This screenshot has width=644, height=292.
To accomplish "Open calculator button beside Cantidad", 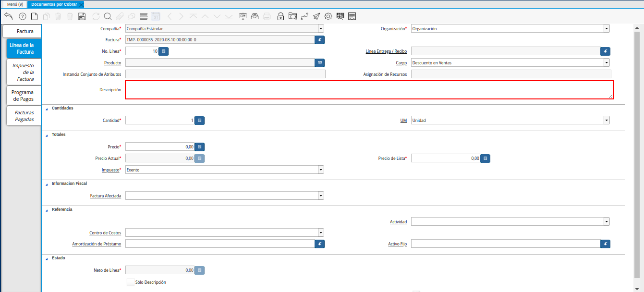I will (200, 120).
